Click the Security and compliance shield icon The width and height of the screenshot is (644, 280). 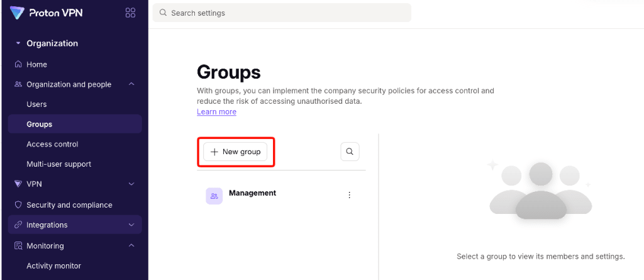pos(18,204)
